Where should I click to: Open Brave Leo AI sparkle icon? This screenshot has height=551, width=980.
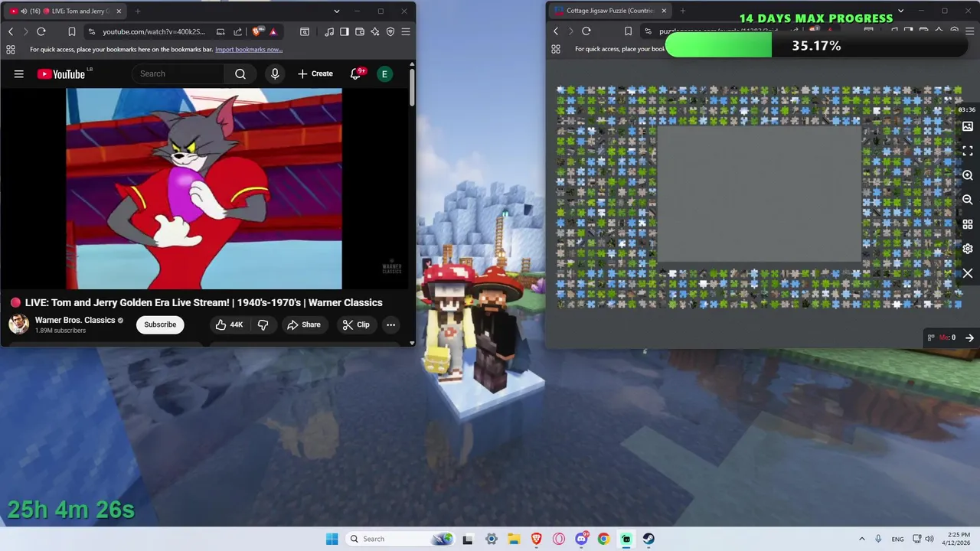tap(375, 31)
